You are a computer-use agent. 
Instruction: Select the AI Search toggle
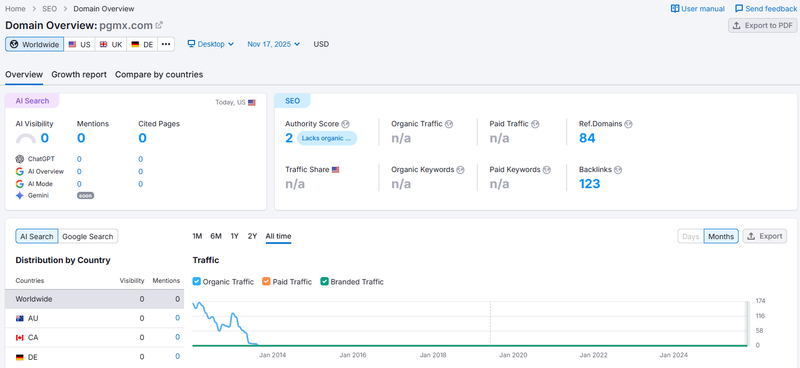pos(37,236)
